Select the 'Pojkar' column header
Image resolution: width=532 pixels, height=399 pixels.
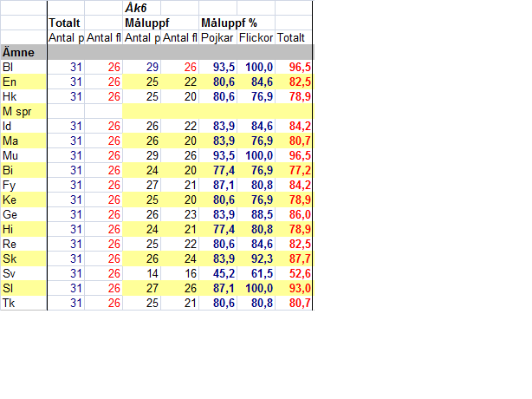(217, 37)
